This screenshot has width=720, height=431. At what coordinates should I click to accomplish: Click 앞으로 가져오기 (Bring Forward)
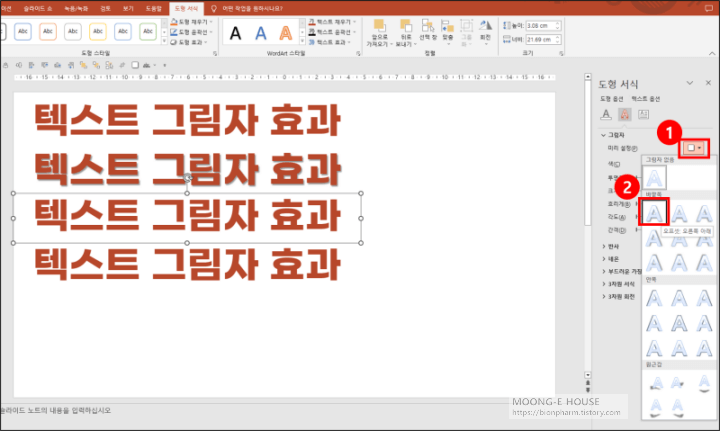click(379, 33)
